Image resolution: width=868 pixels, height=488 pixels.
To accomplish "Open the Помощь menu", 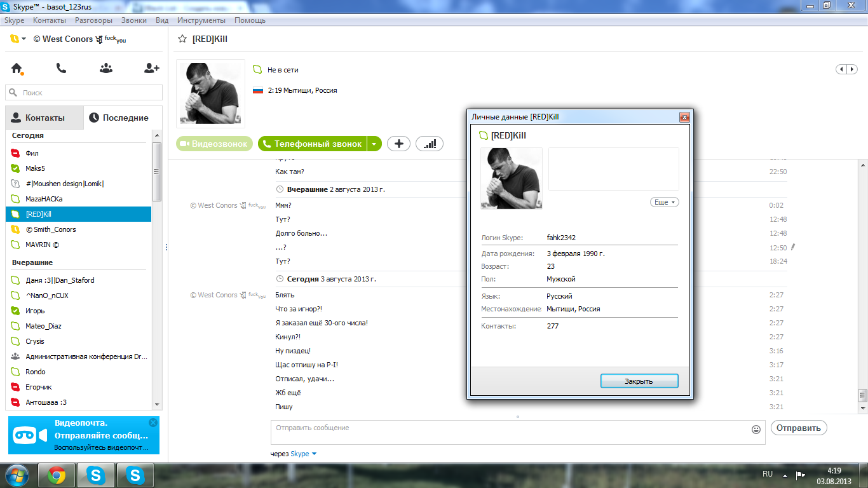I will (x=250, y=20).
